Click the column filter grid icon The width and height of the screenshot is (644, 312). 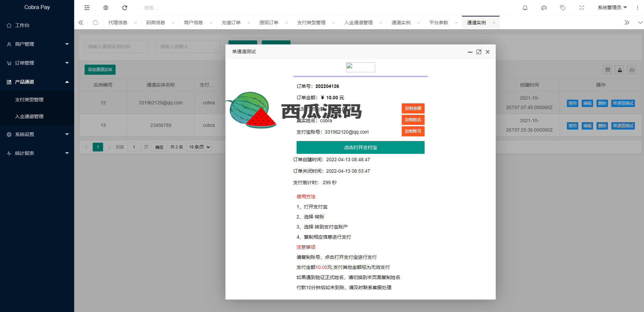click(x=608, y=70)
